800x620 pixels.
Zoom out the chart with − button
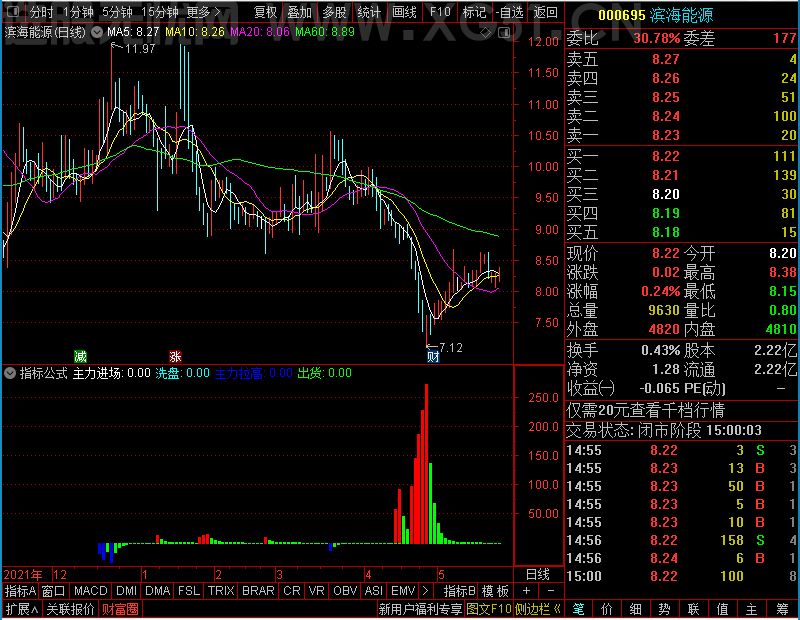551,591
